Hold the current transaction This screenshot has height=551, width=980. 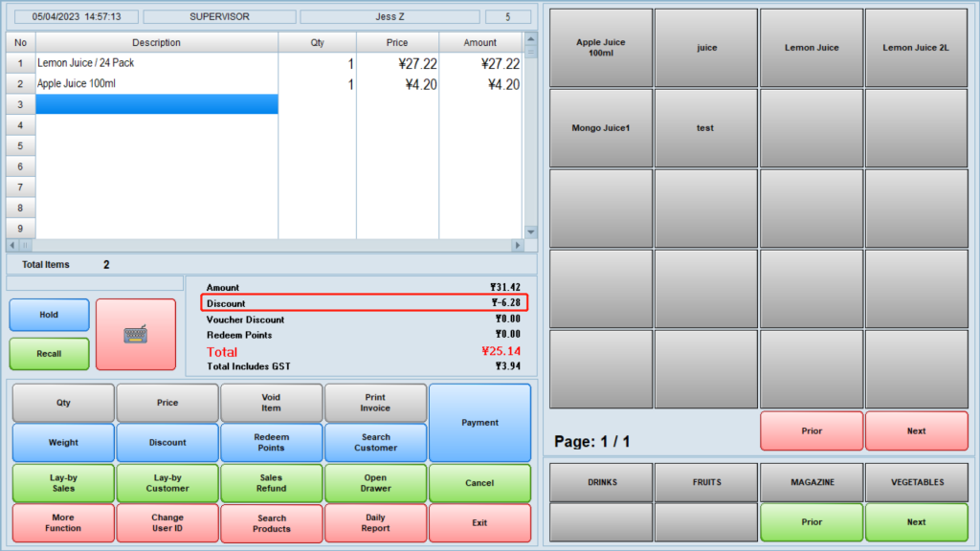[49, 315]
